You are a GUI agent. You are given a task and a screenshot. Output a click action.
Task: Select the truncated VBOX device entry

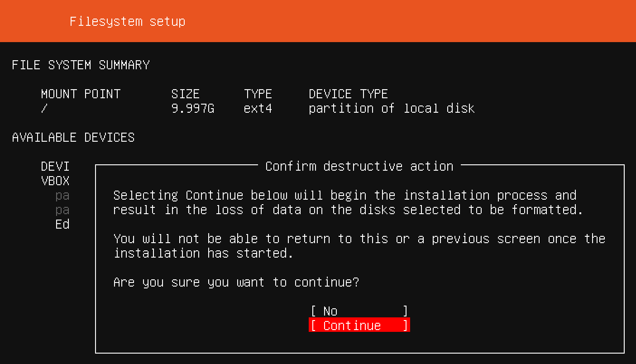tap(55, 181)
